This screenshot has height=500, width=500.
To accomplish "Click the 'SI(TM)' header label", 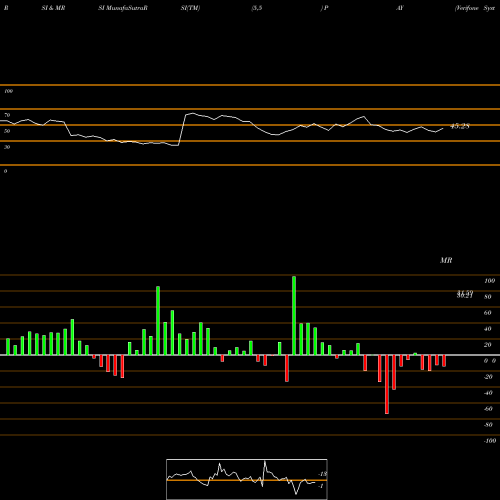I will (x=190, y=8).
